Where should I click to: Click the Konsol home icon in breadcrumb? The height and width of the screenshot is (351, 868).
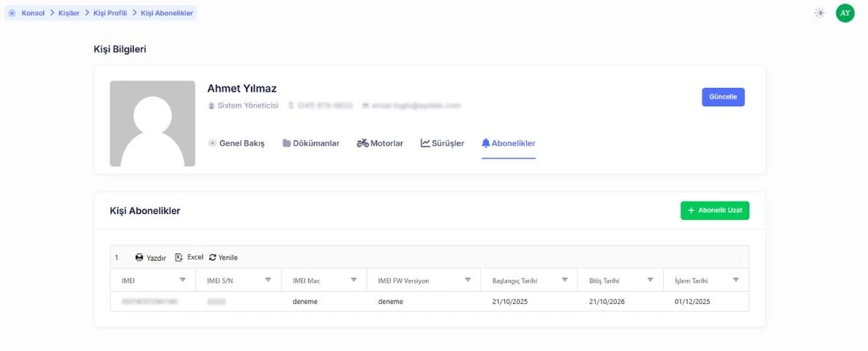pos(12,12)
